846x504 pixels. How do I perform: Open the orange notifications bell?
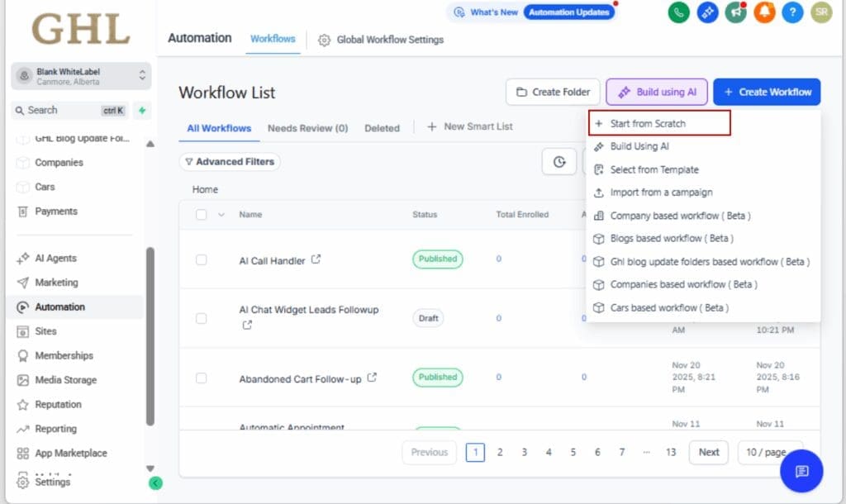764,12
